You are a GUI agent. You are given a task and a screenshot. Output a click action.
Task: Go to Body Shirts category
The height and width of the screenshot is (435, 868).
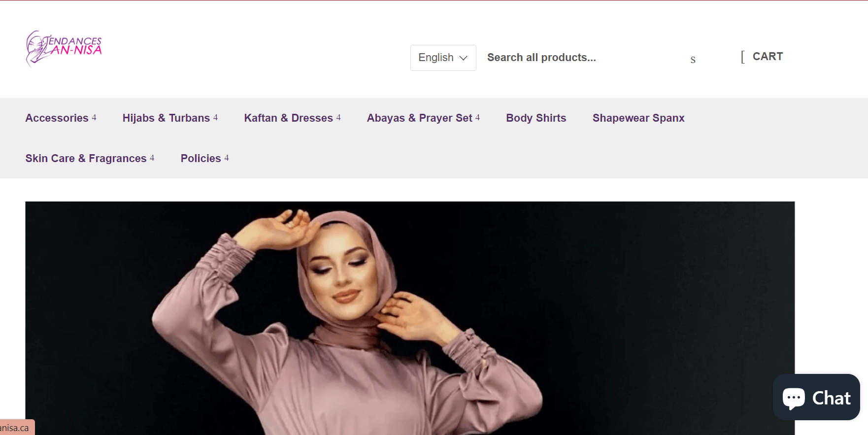pos(536,118)
